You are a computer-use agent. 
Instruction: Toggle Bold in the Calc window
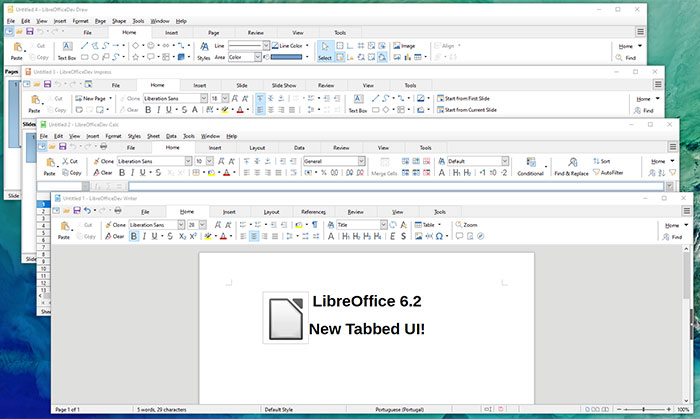(x=122, y=173)
